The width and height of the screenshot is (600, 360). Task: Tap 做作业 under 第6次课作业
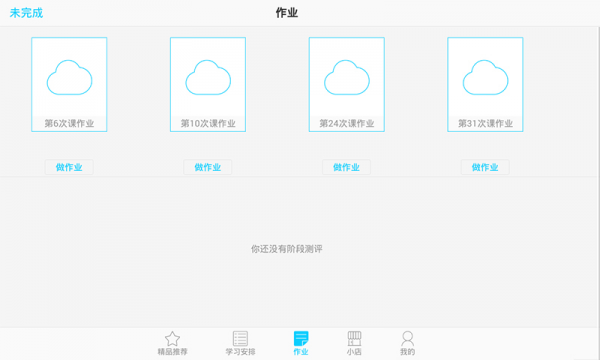[x=69, y=167]
